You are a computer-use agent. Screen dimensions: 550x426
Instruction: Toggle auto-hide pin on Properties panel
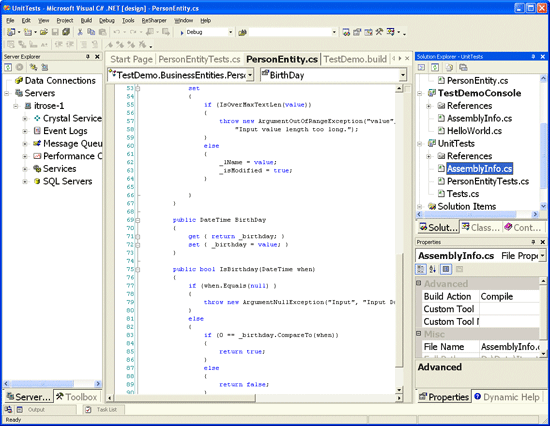point(533,242)
